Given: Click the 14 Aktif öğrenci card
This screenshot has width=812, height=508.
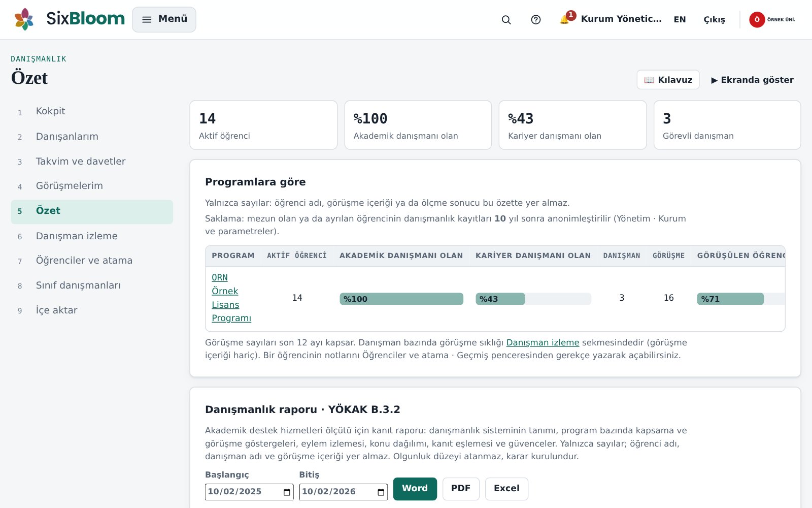Looking at the screenshot, I should coord(263,125).
